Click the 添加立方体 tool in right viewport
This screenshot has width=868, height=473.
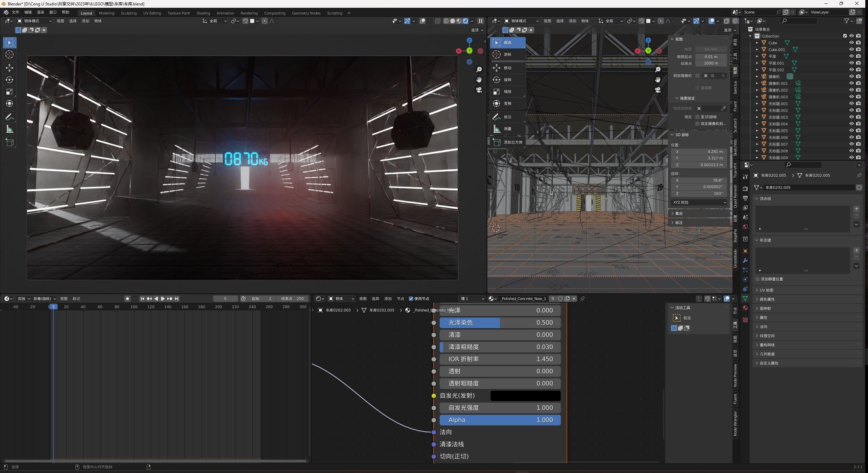click(507, 142)
